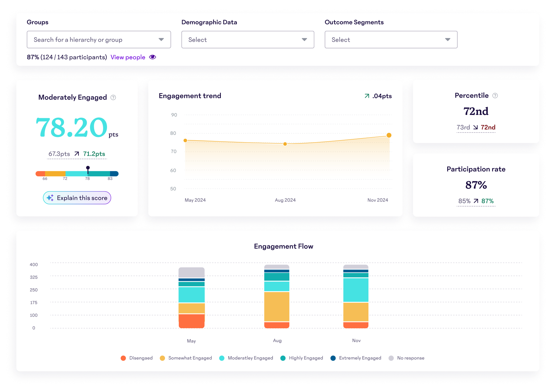Screen dimensions: 554x392
Task: Click the Percentile help question mark icon
Action: coord(495,96)
